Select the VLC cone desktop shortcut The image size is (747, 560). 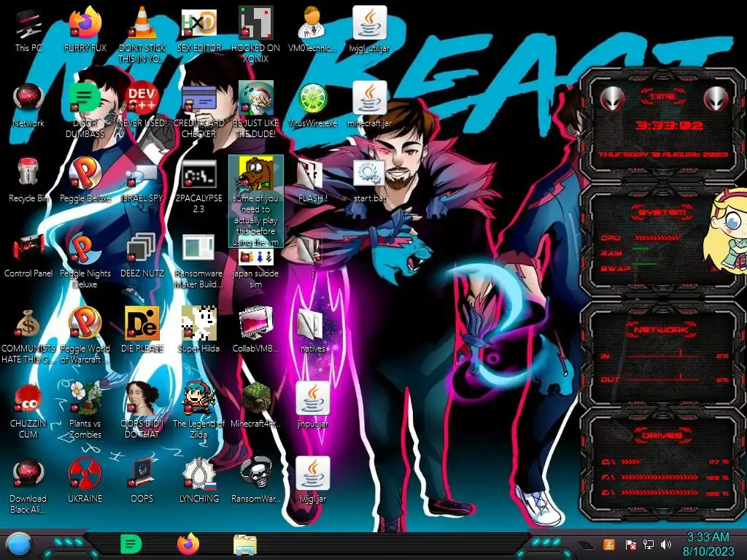pos(142,23)
